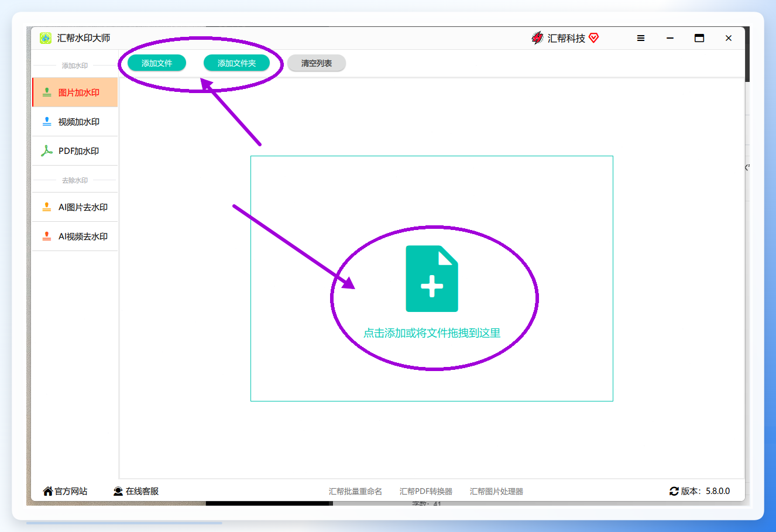Click 点击添加或将文件拖拽到这里 text
Screen dimensions: 776x532
(432, 333)
